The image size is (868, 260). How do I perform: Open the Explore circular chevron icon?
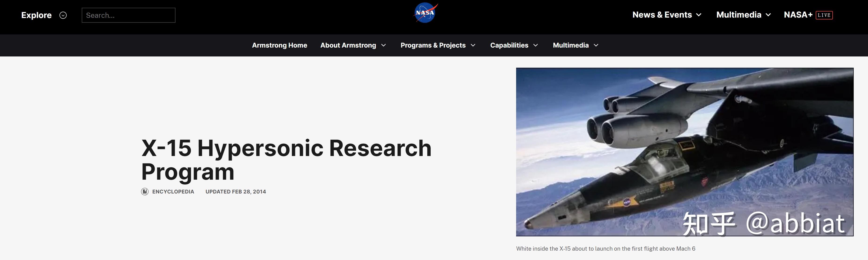click(x=63, y=15)
